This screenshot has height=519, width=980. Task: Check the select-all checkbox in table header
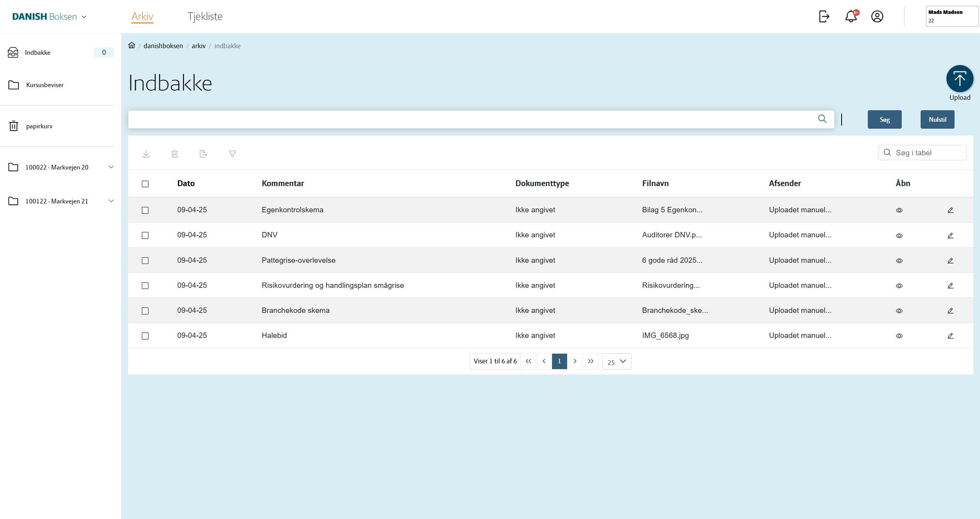click(x=145, y=184)
